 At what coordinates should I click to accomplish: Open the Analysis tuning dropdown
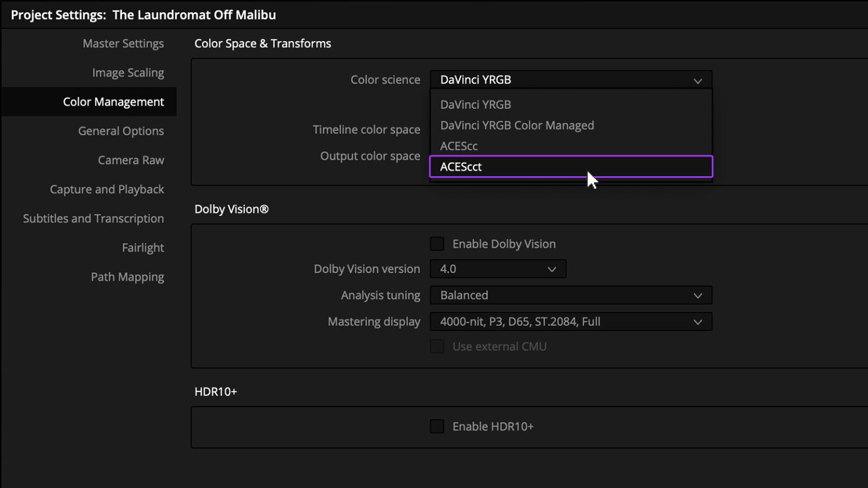571,295
